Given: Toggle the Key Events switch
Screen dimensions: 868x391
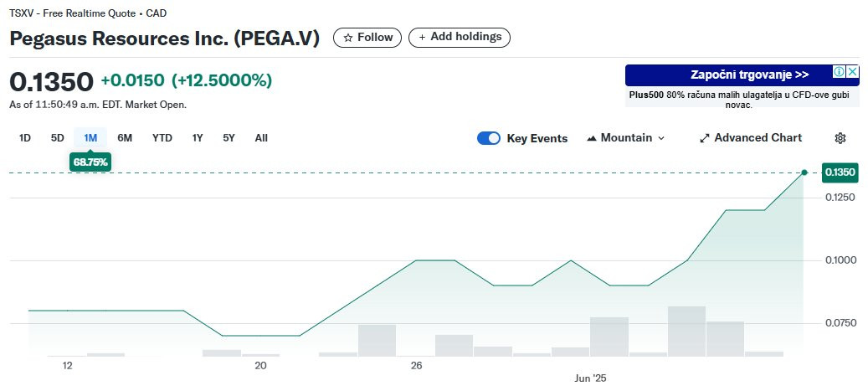Looking at the screenshot, I should (x=489, y=138).
